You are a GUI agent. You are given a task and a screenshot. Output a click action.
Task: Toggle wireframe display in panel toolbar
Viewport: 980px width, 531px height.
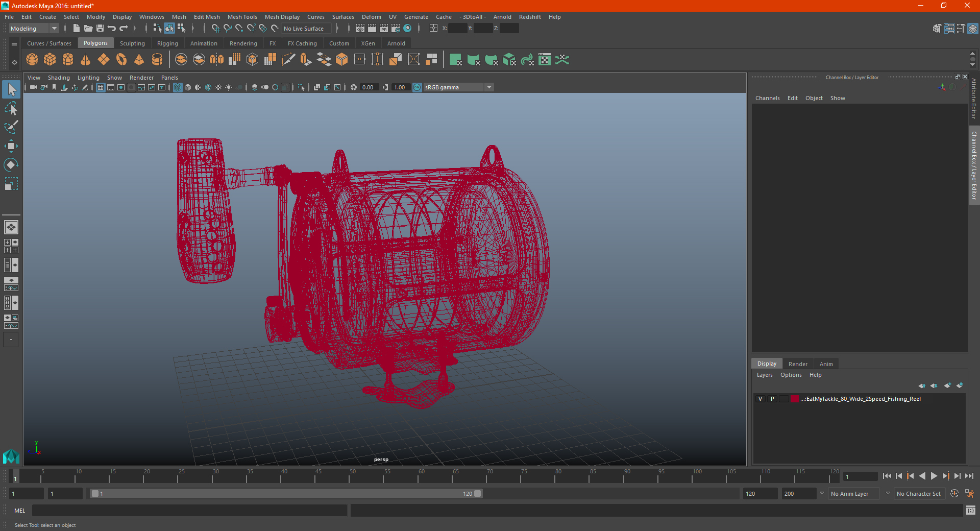point(178,87)
